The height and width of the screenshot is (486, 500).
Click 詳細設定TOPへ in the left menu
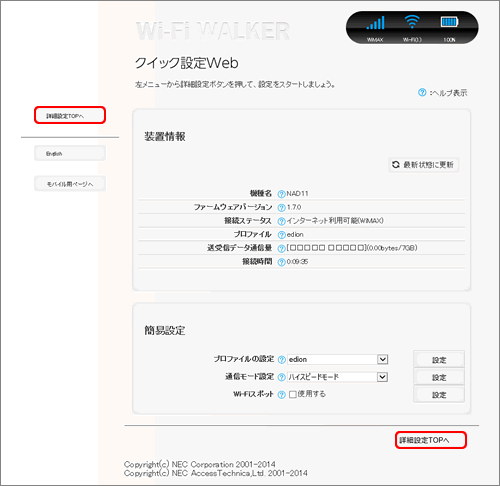click(70, 115)
